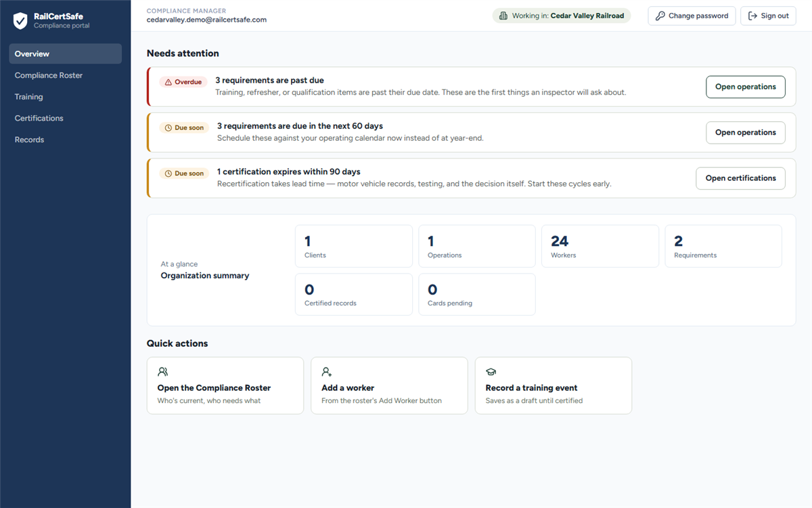Click the Who's current, who needs what text

pos(209,400)
